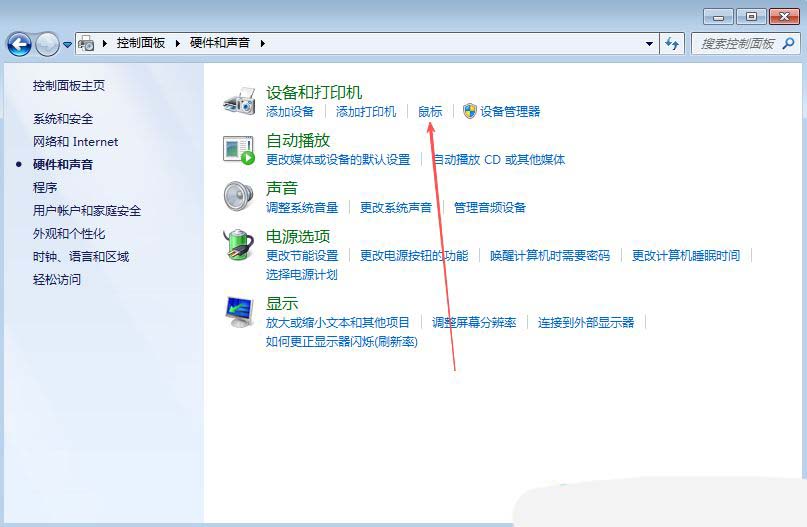The height and width of the screenshot is (527, 807).
Task: Open the 自动播放 heading
Action: click(x=298, y=140)
